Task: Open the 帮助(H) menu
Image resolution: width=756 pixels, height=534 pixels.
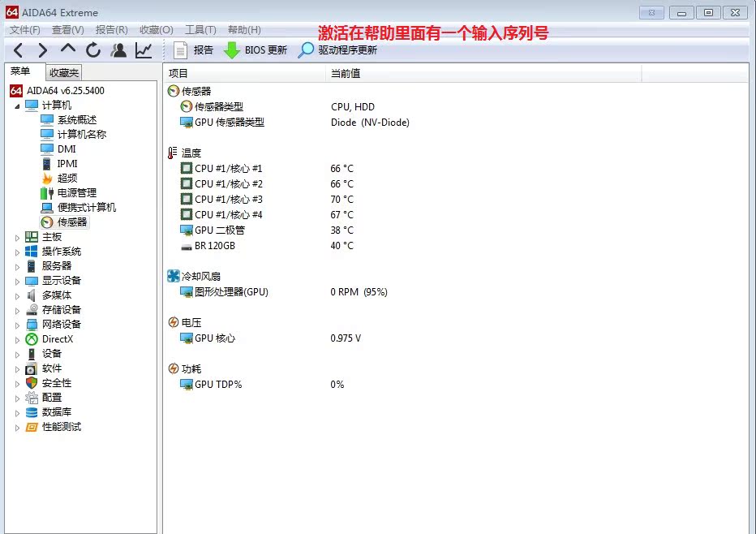Action: 244,30
